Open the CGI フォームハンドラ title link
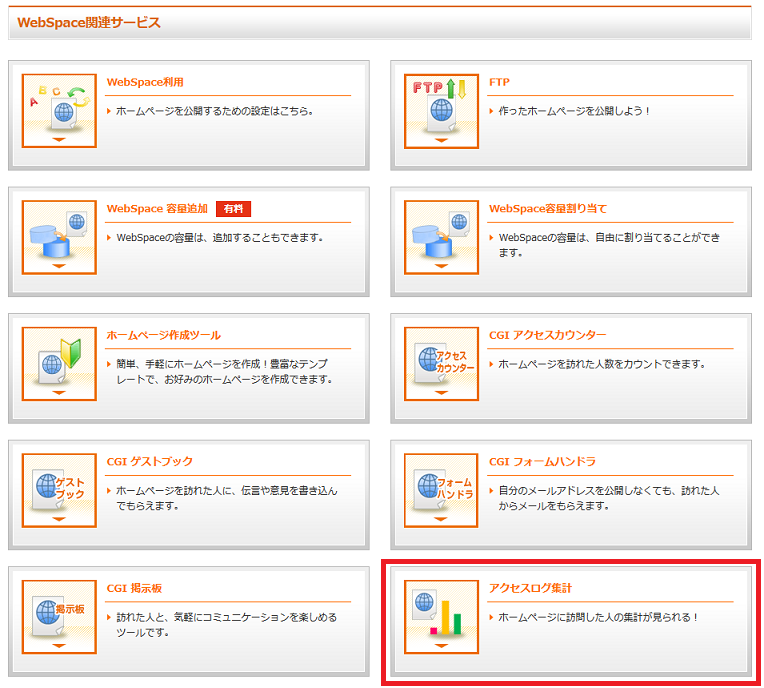This screenshot has width=764, height=688. 542,461
